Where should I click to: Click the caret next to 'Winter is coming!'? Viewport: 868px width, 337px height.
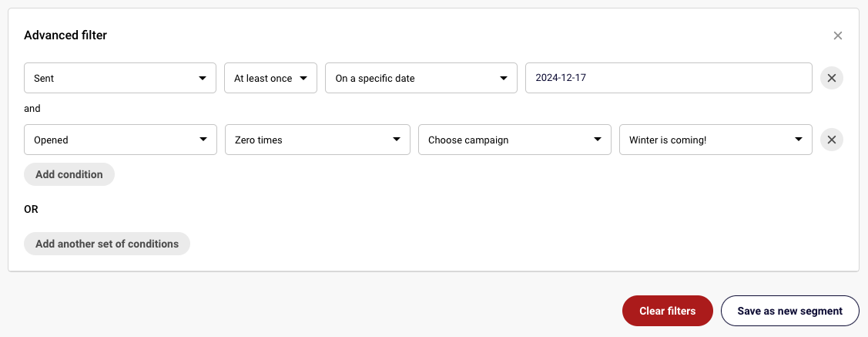pos(798,140)
